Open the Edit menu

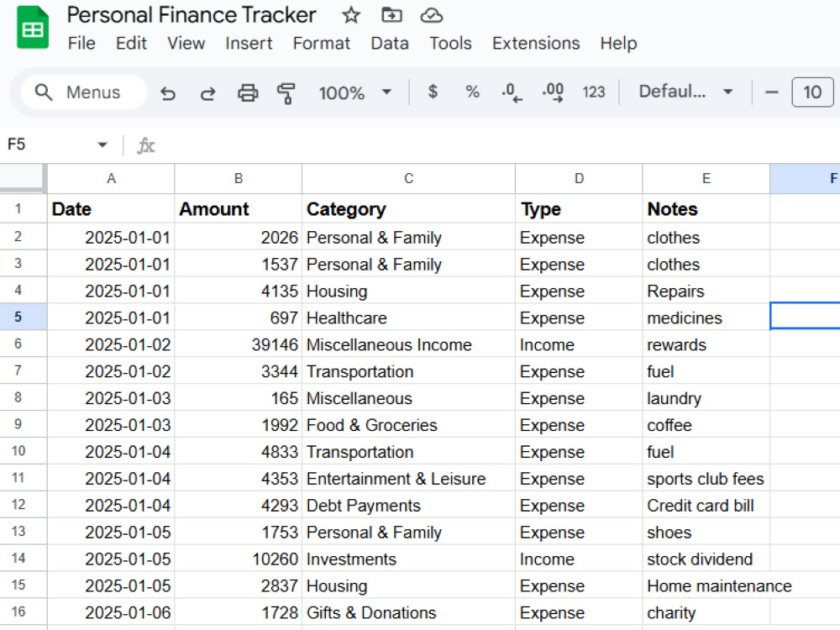point(131,44)
